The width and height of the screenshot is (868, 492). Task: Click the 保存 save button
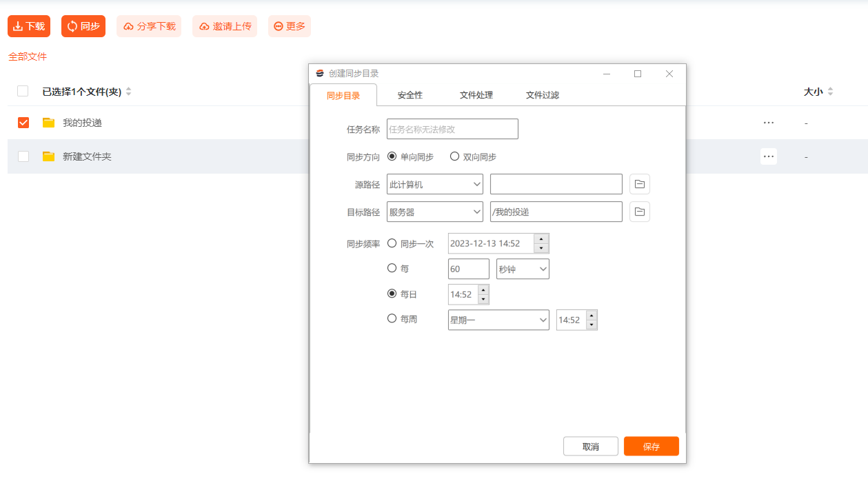point(652,447)
